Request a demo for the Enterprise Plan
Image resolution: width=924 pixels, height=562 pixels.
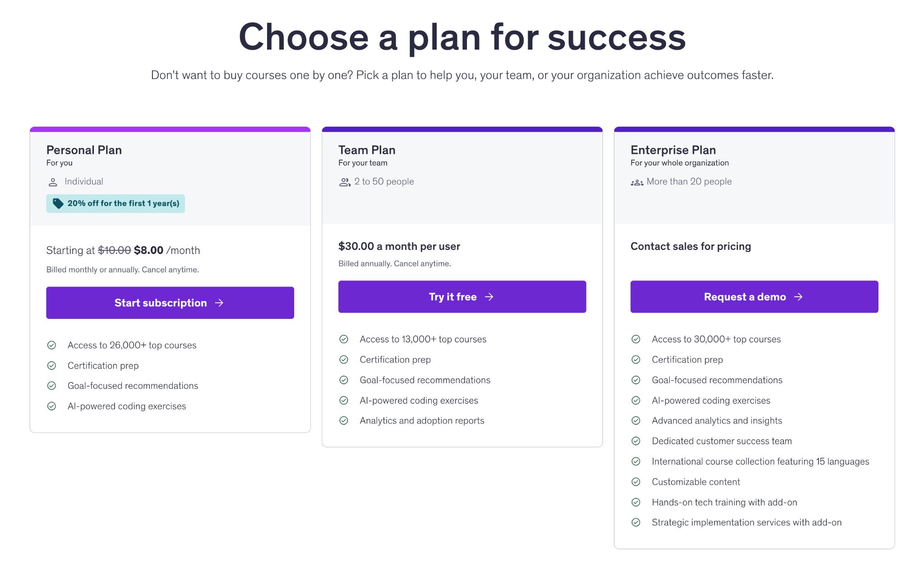tap(754, 297)
